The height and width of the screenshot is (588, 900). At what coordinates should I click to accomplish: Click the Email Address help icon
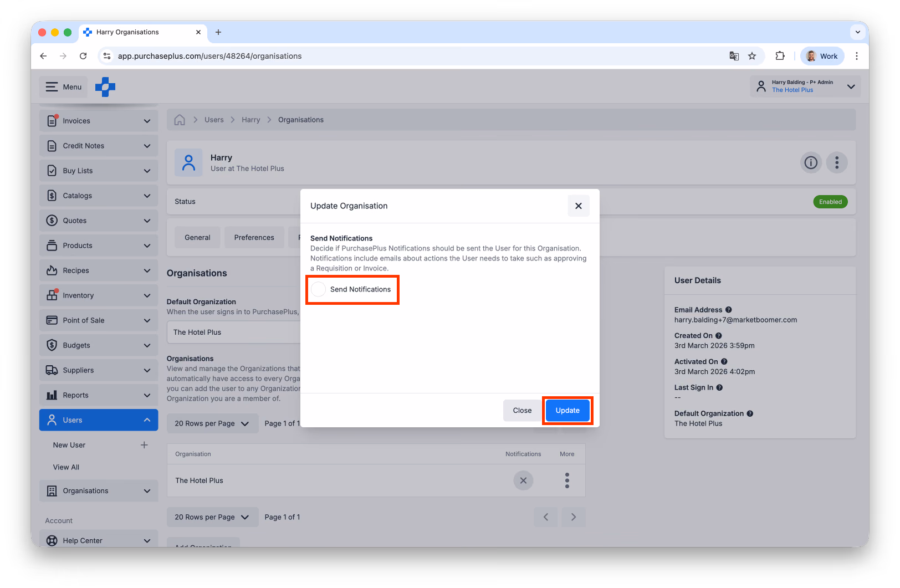(x=729, y=310)
